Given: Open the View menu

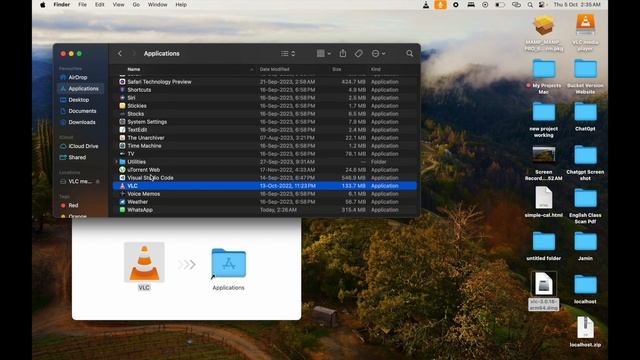Looking at the screenshot, I should point(118,5).
